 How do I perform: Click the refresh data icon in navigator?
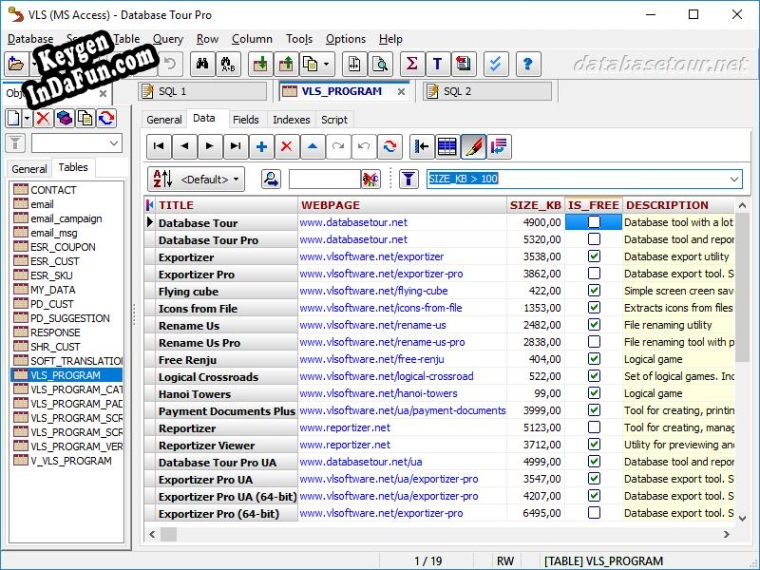pos(390,146)
